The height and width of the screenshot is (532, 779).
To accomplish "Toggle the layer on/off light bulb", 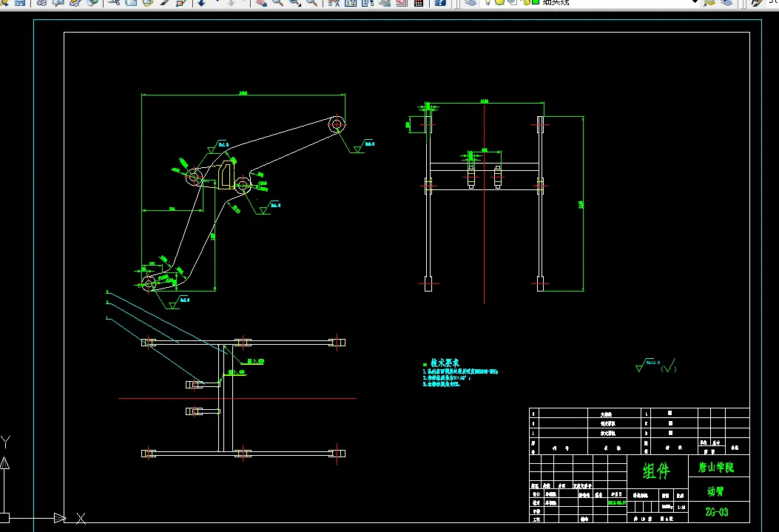I will tap(488, 2).
